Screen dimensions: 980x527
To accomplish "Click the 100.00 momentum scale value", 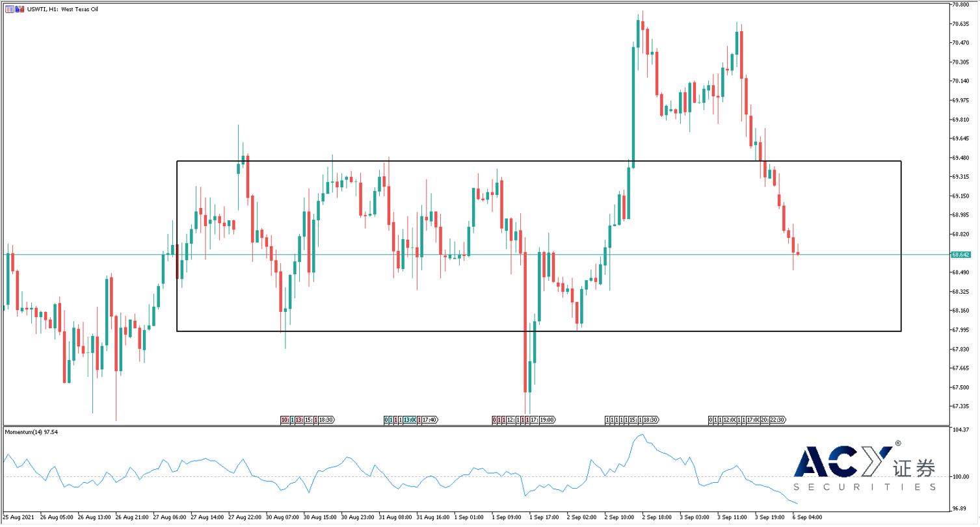I will (x=960, y=477).
